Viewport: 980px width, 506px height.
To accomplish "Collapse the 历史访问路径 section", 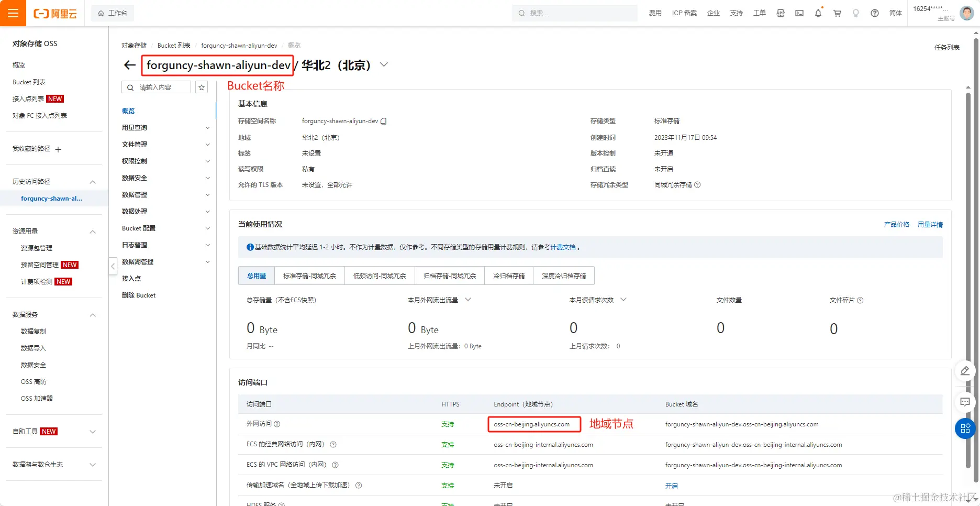I will tap(93, 182).
